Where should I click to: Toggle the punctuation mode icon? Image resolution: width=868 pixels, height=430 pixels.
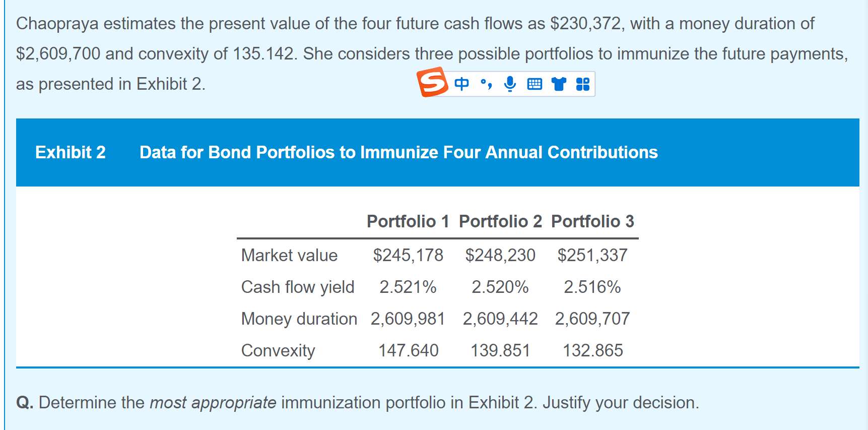click(486, 84)
